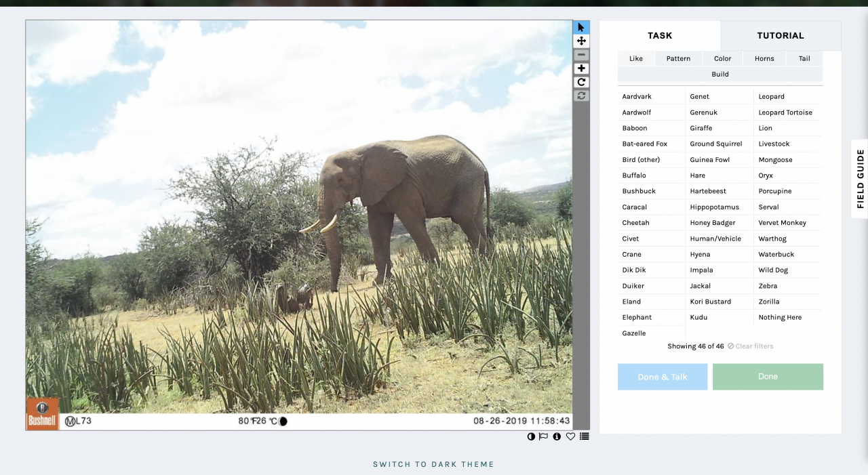868x475 pixels.
Task: Add image to a collection list icon
Action: [585, 436]
